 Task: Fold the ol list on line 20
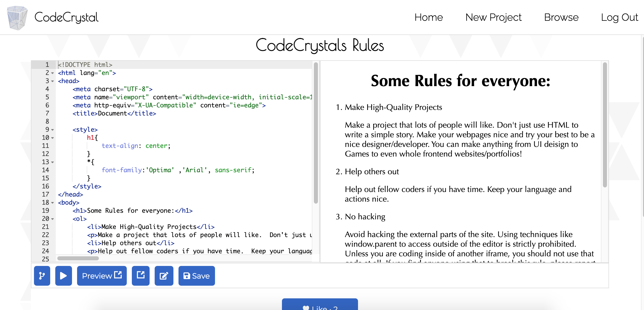click(x=52, y=219)
